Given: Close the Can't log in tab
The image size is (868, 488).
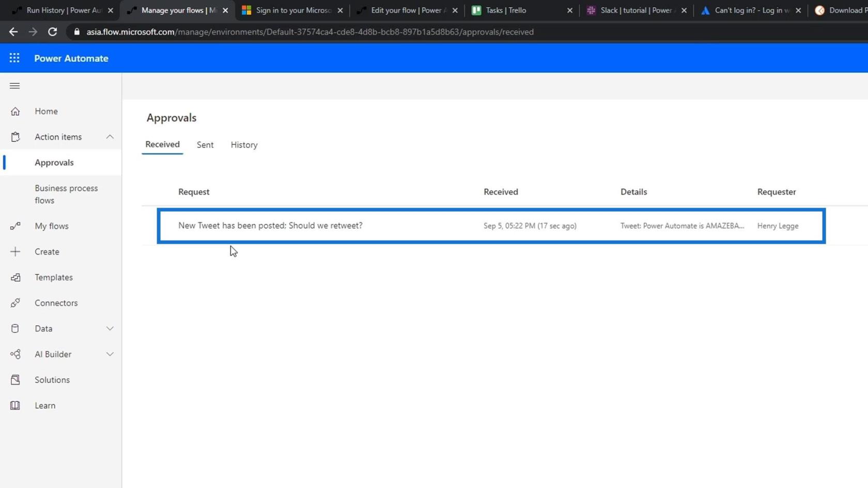Looking at the screenshot, I should point(798,10).
